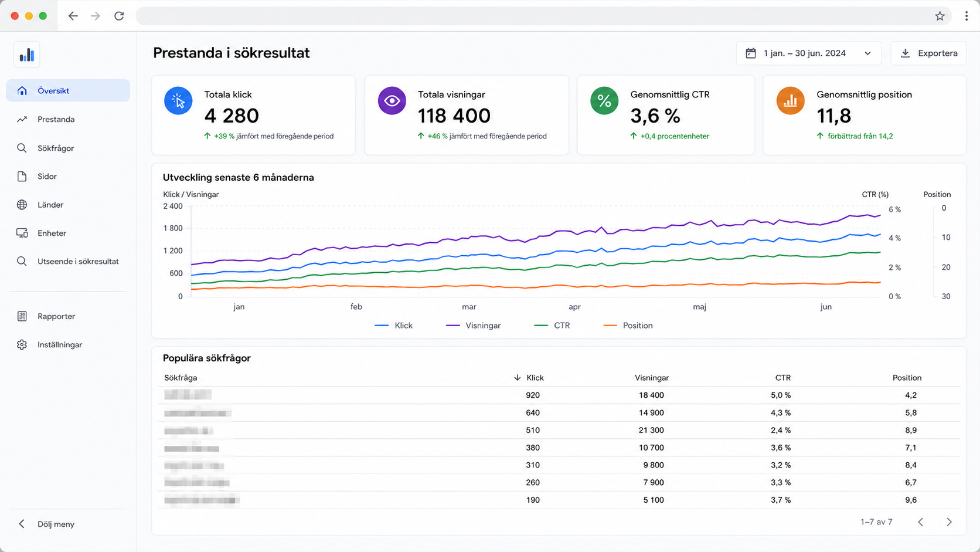Click the 1–7 av 7 pagination text
The image size is (980, 552).
point(876,522)
